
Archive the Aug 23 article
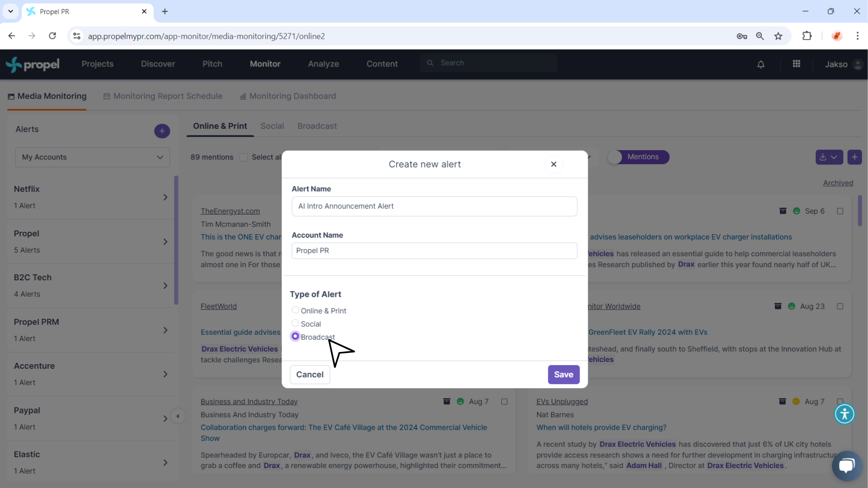pos(778,306)
